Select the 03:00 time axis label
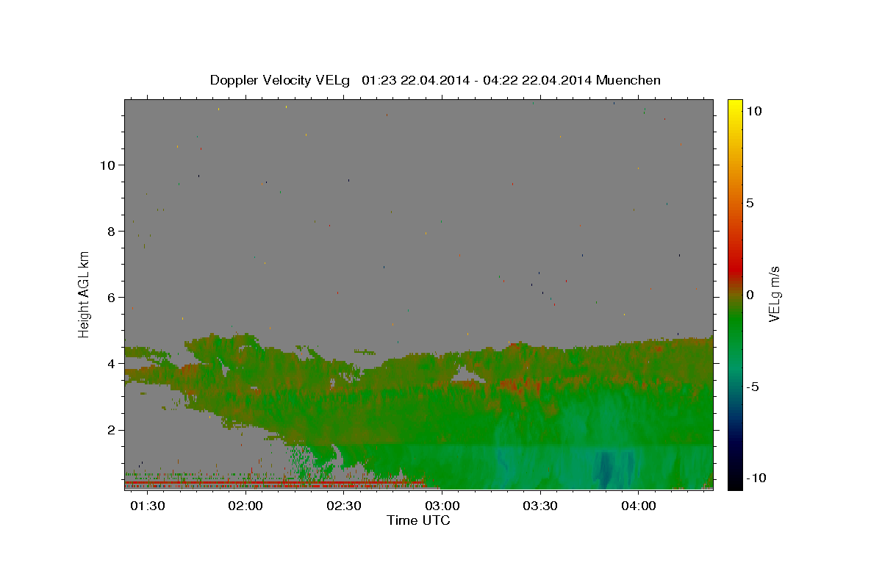The image size is (882, 588). click(442, 506)
